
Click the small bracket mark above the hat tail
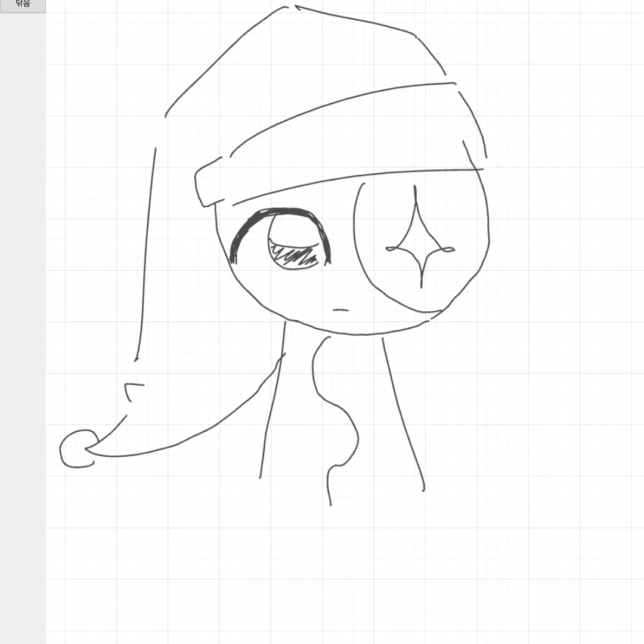pos(133,392)
